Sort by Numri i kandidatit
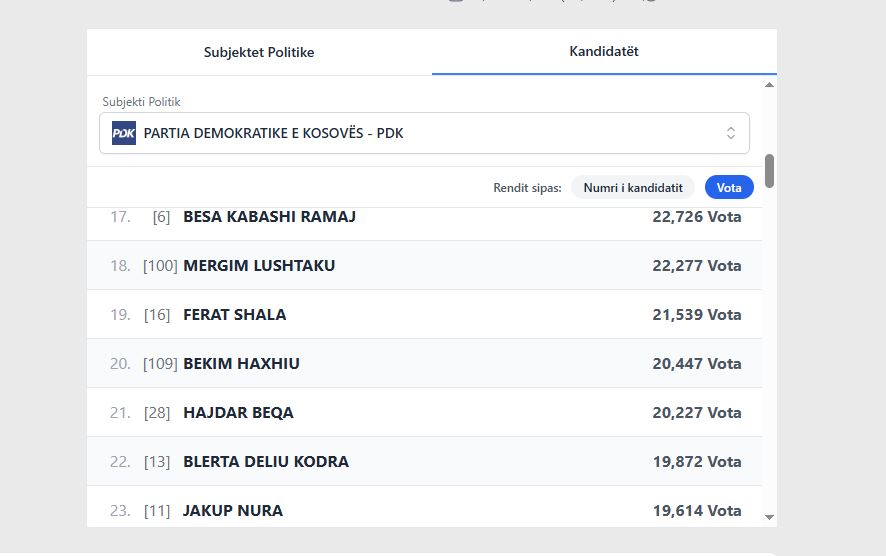The height and width of the screenshot is (556, 886). pos(632,188)
